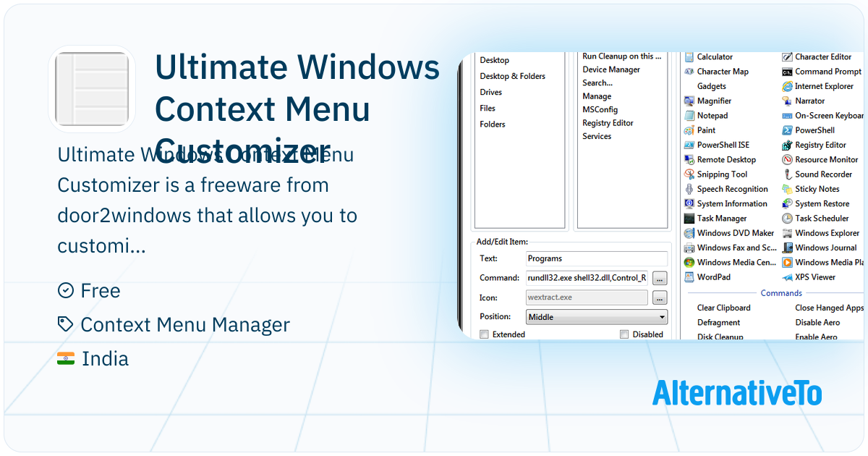868x456 pixels.
Task: Click the Windows Journal icon
Action: pos(788,248)
